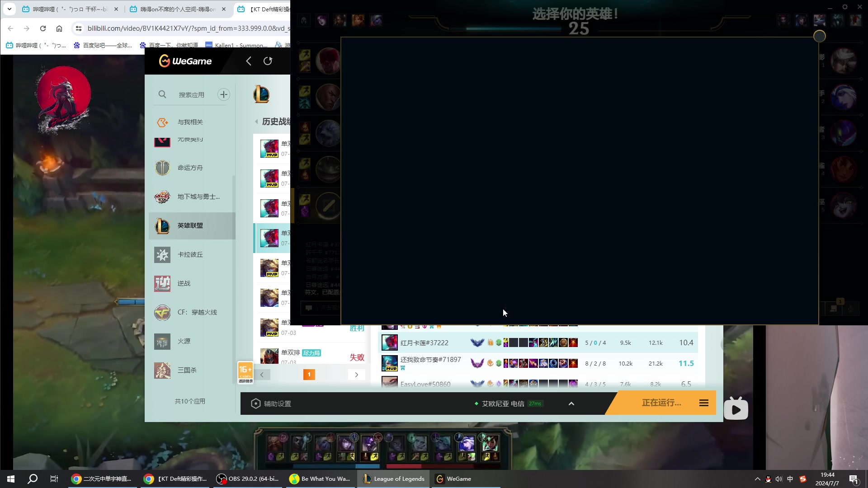Expand the 艾欧尼亚 电信 server selector
Screen dimensions: 868x488
[x=571, y=404]
